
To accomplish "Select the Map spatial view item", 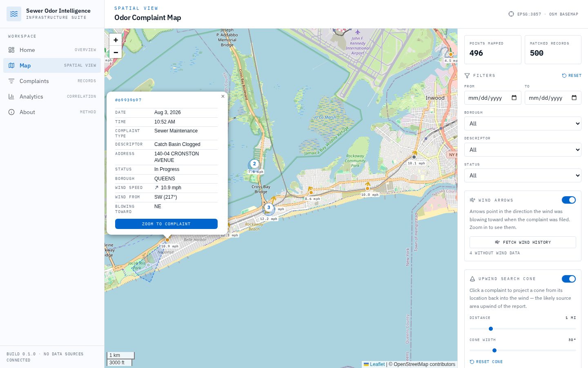I will tap(52, 65).
